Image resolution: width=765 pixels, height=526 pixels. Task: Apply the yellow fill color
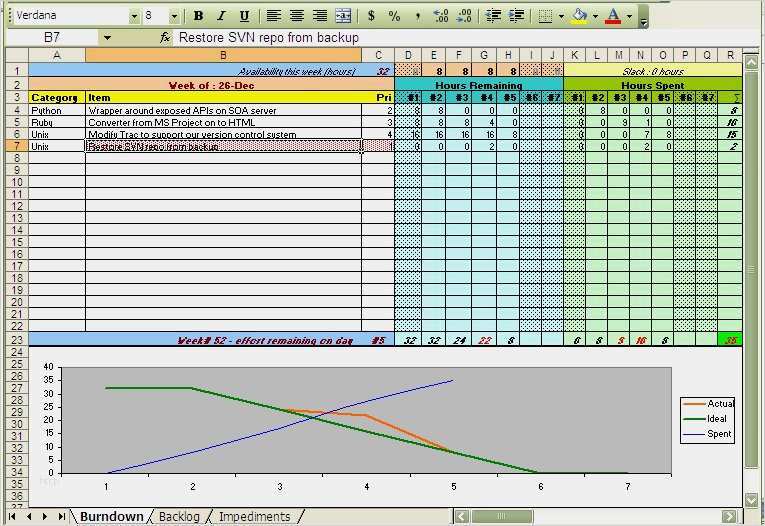tap(579, 16)
